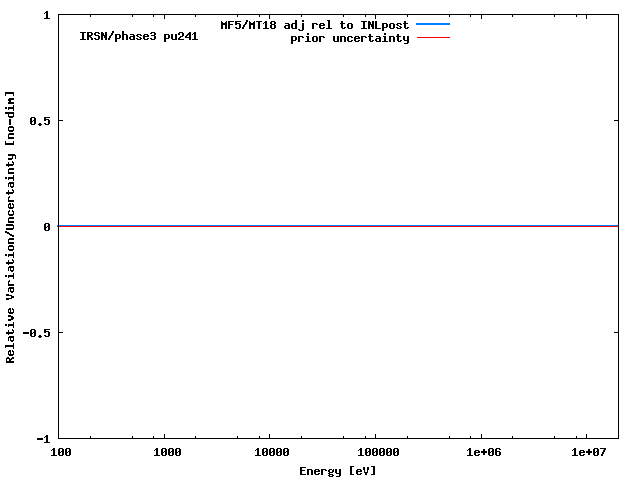Click the 'Relative Variation/Uncertainty' y-axis title
The width and height of the screenshot is (640, 480).
[x=10, y=226]
